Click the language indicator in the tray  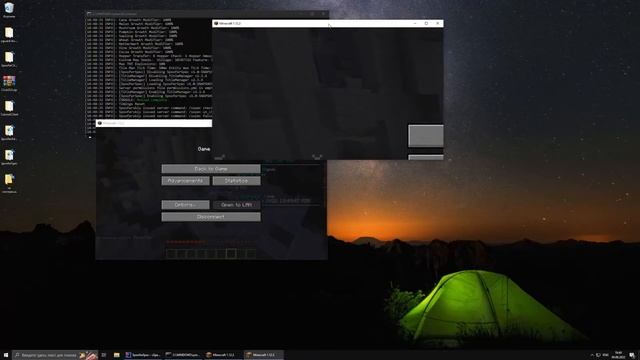coord(605,355)
